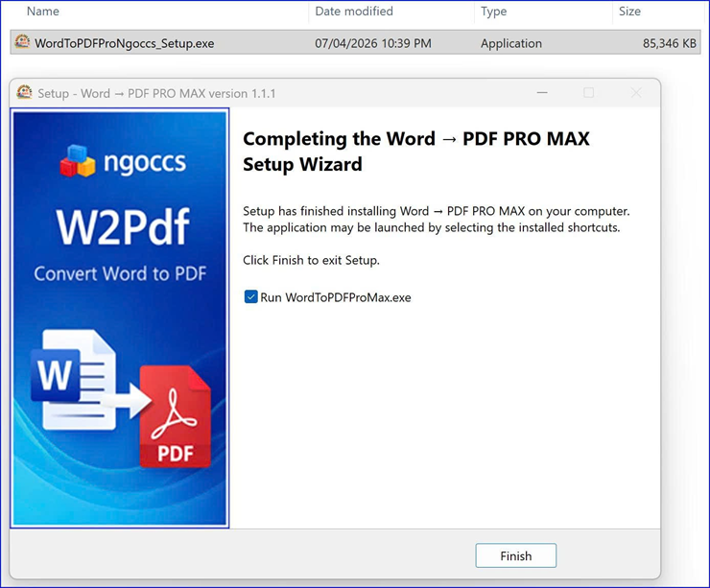710x588 pixels.
Task: Click the ngoccs colored cubes logo
Action: coord(78,160)
